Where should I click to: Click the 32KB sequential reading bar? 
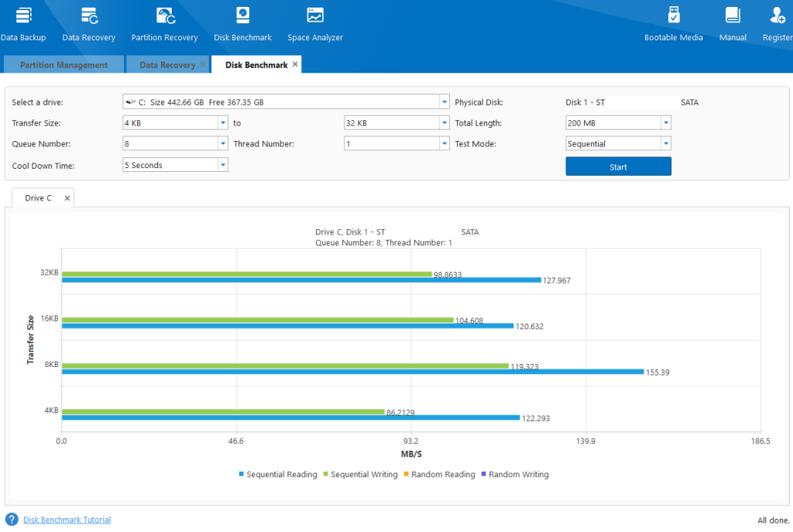[301, 280]
